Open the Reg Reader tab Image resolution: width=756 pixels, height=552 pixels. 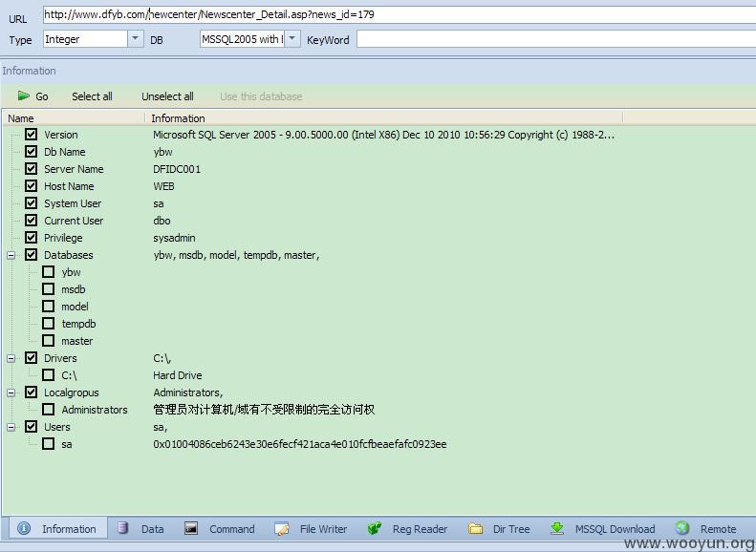click(x=408, y=529)
